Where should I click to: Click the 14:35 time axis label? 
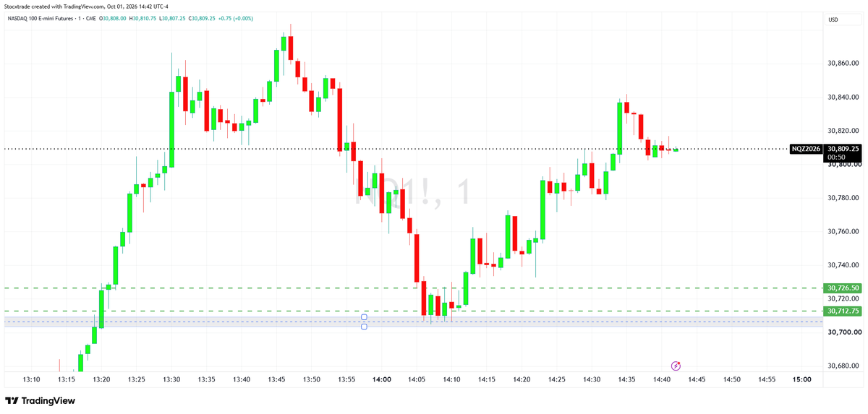[626, 379]
